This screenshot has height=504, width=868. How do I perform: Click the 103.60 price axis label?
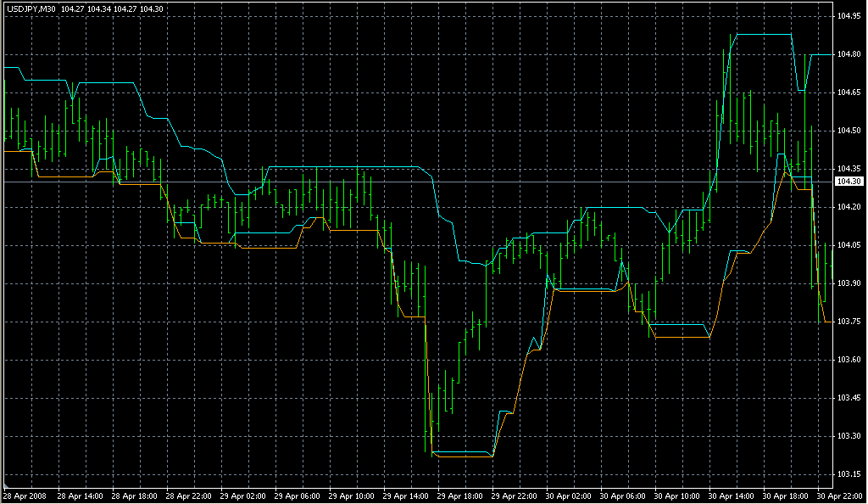(x=849, y=360)
